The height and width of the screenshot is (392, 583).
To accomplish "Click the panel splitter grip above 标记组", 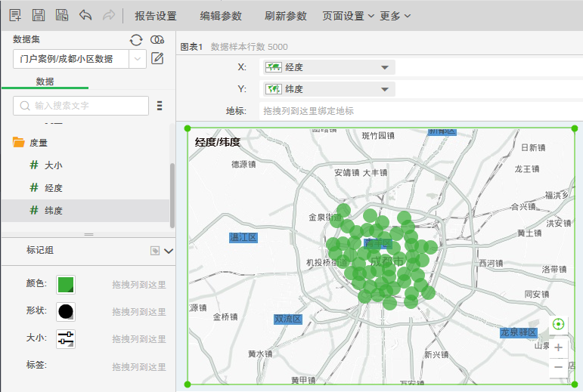I will pyautogui.click(x=88, y=235).
